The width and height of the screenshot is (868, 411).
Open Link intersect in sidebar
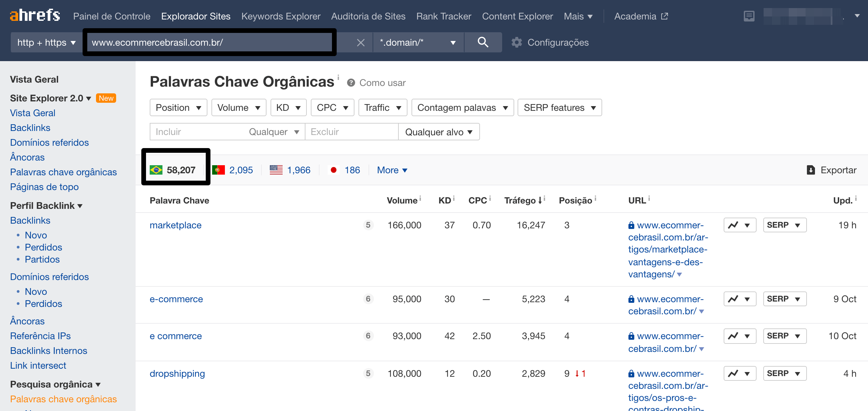tap(38, 365)
